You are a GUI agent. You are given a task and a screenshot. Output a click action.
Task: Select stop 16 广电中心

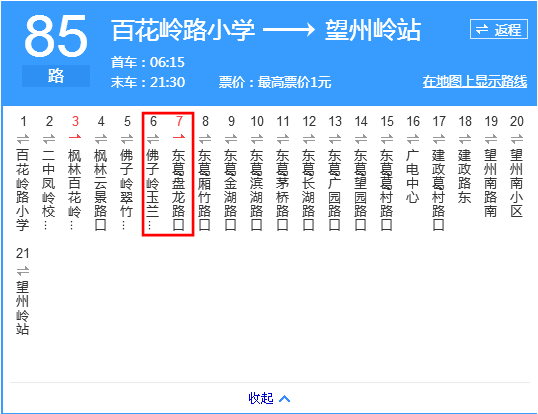coord(413,176)
